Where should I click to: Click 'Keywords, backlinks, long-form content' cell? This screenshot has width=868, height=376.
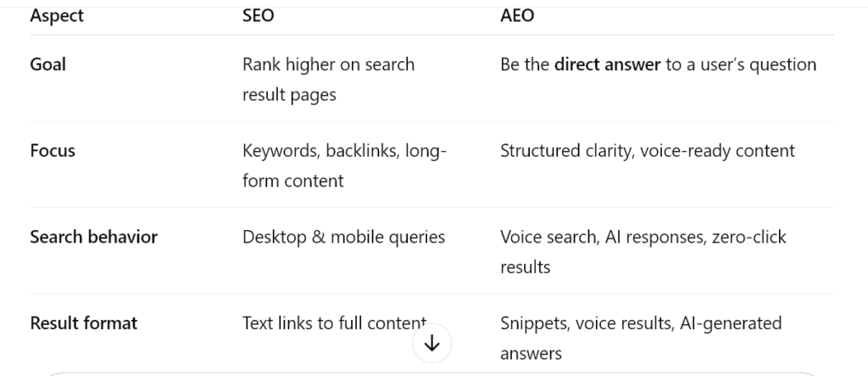pyautogui.click(x=344, y=166)
